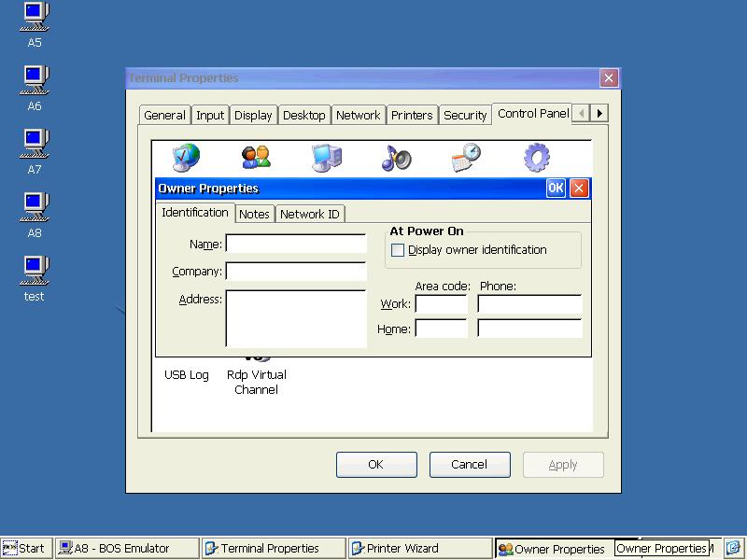747x560 pixels.
Task: Open the blue gear control panel icon
Action: (537, 157)
